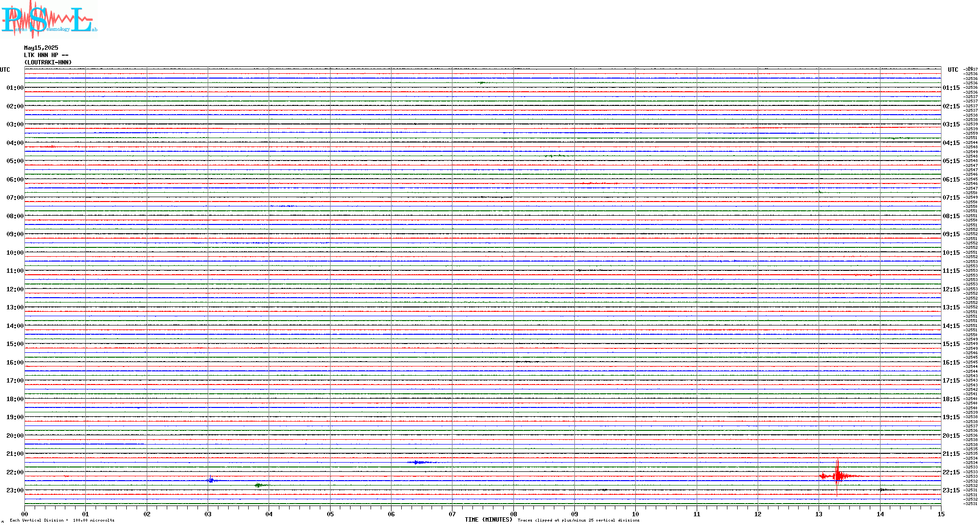
Task: Click the 18:00 row label
Action: [x=15, y=399]
